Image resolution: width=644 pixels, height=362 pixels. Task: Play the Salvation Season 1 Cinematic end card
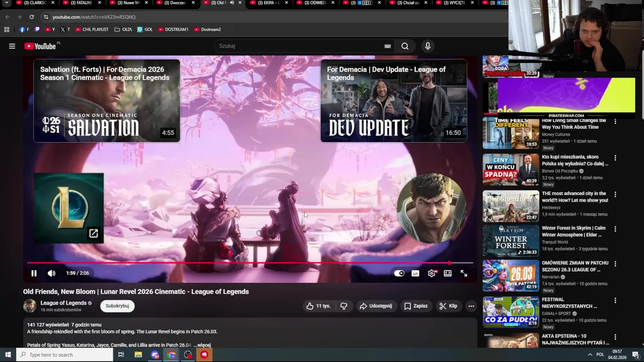coord(107,101)
